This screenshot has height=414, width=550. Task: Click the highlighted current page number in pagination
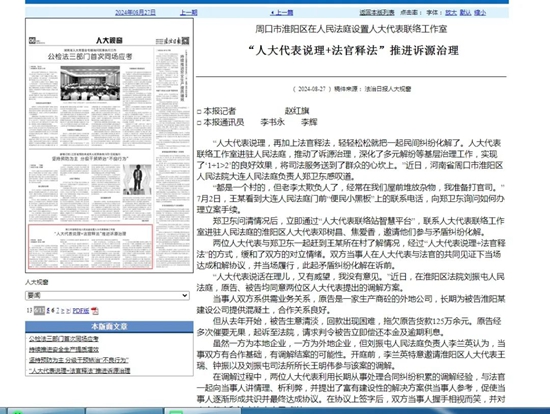[x=39, y=310]
